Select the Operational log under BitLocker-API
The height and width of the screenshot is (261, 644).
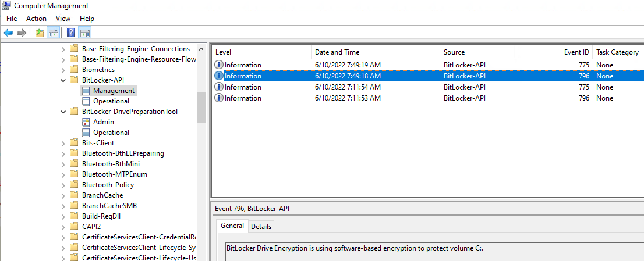111,101
